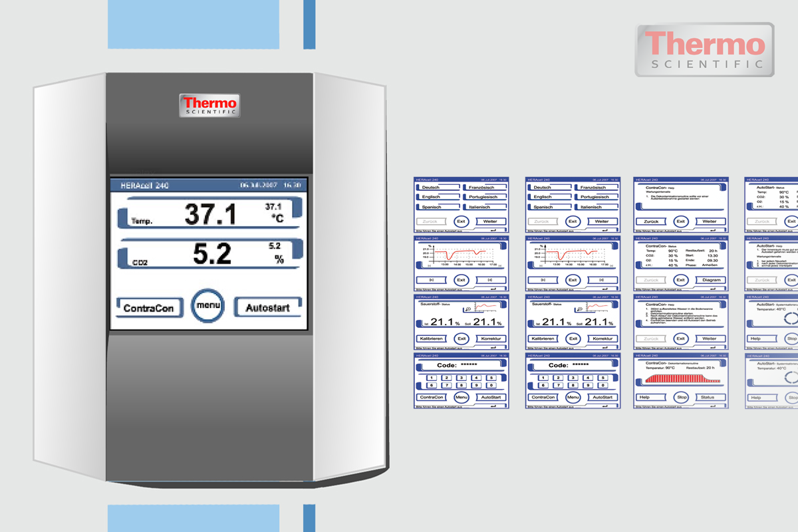Screen dimensions: 798x532
Task: Click the 16:30 clock on main display
Action: [291, 185]
